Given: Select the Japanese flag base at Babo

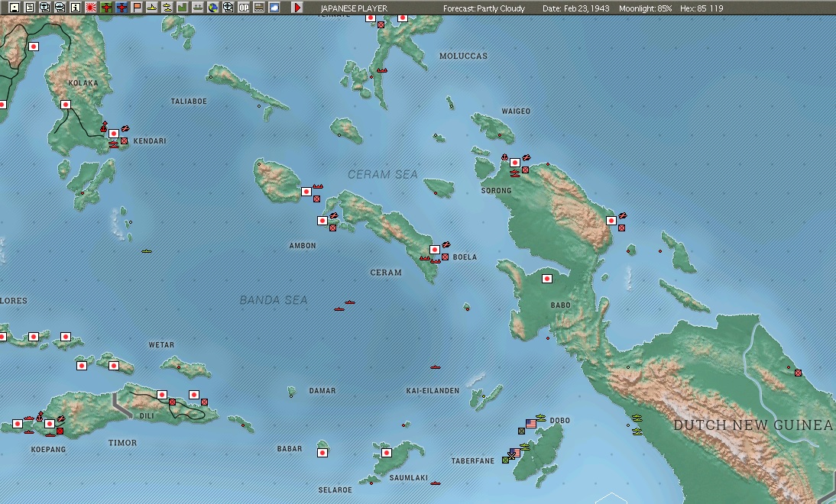Looking at the screenshot, I should coord(546,279).
